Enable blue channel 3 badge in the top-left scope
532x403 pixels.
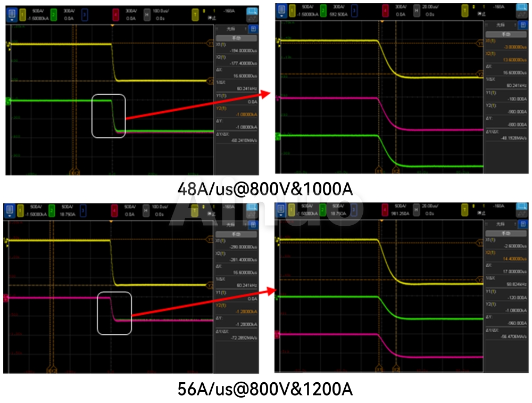(85, 14)
